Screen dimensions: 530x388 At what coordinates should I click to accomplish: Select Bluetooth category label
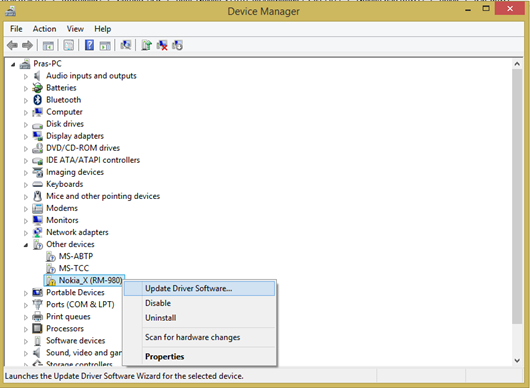point(64,100)
